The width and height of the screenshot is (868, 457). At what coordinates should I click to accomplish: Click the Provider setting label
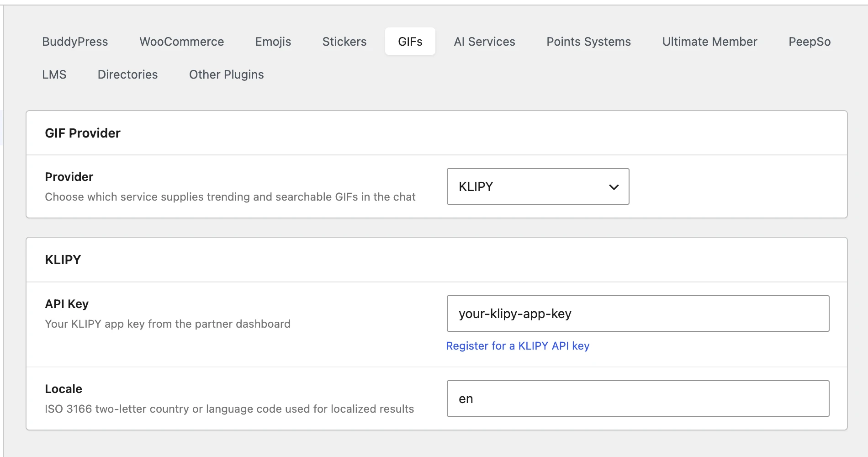69,177
